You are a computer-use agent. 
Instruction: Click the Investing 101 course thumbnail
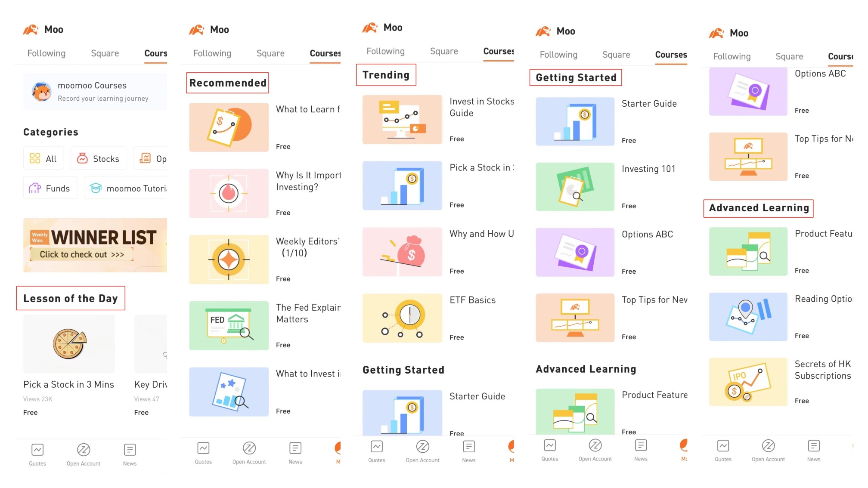(574, 185)
